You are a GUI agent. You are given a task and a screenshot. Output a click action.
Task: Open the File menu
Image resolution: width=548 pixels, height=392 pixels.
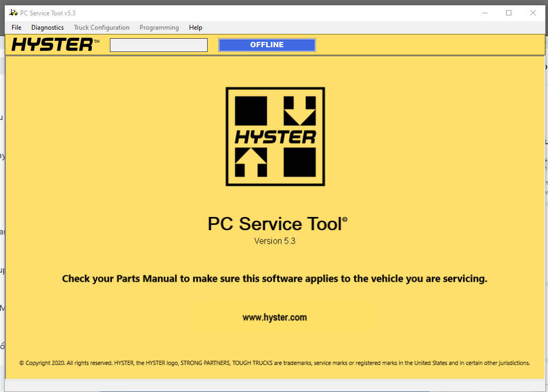click(x=16, y=27)
